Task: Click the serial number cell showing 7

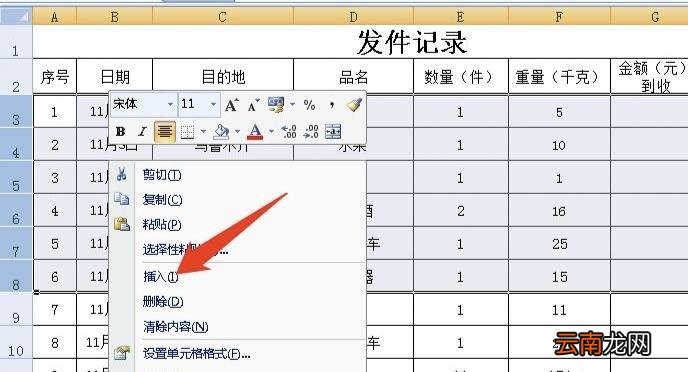Action: click(x=54, y=310)
